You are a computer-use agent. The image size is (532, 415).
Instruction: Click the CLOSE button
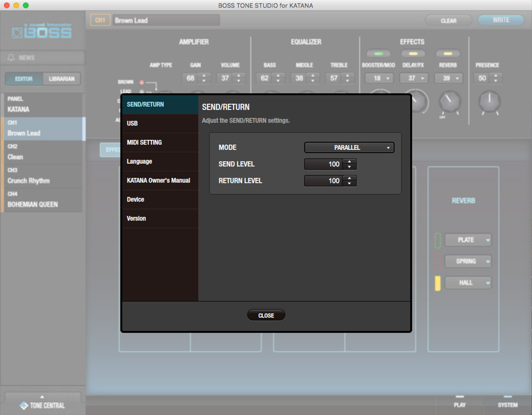266,315
